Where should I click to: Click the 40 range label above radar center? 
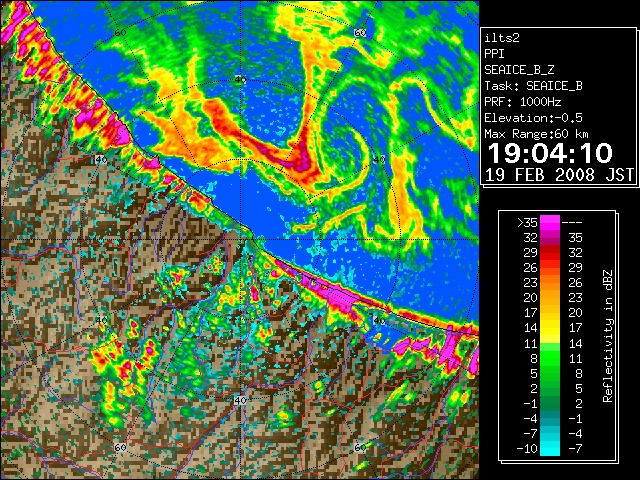(240, 80)
